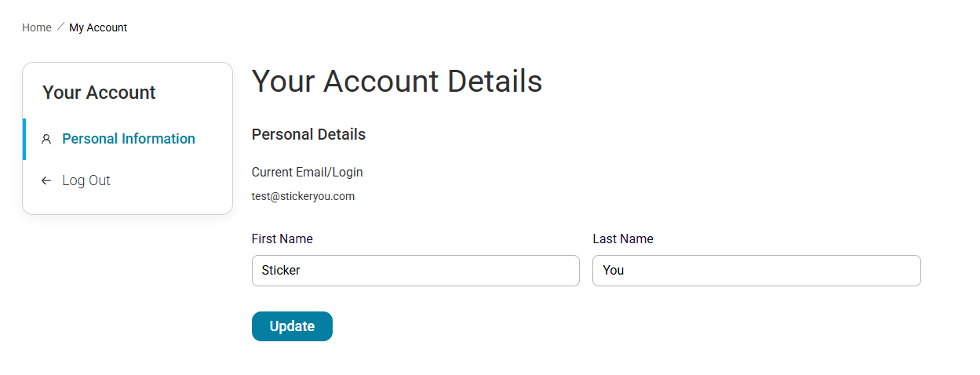Open the Home breadcrumb link
The width and height of the screenshot is (980, 375).
click(x=37, y=27)
